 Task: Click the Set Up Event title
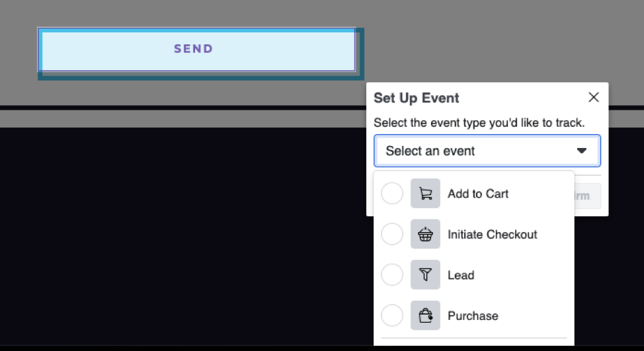click(x=416, y=98)
